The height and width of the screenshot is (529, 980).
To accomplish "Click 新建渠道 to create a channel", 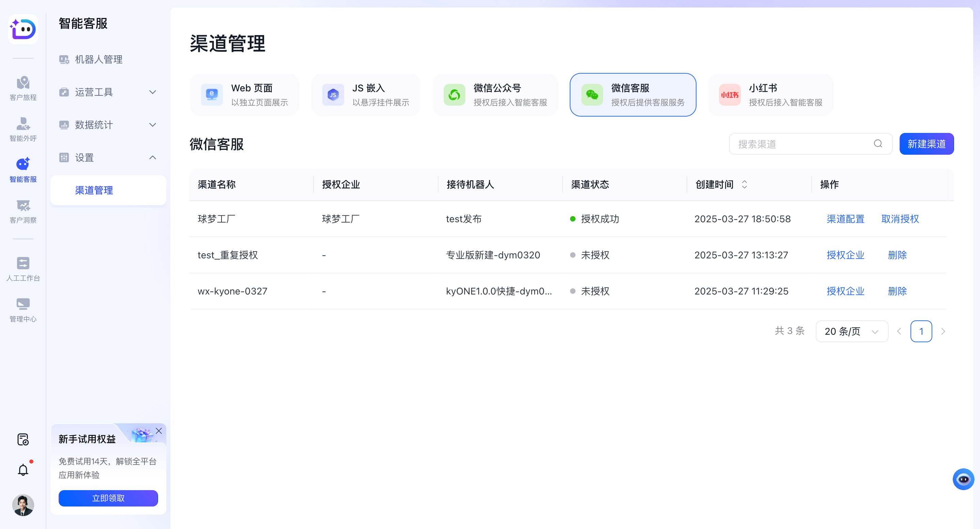I will pyautogui.click(x=927, y=144).
